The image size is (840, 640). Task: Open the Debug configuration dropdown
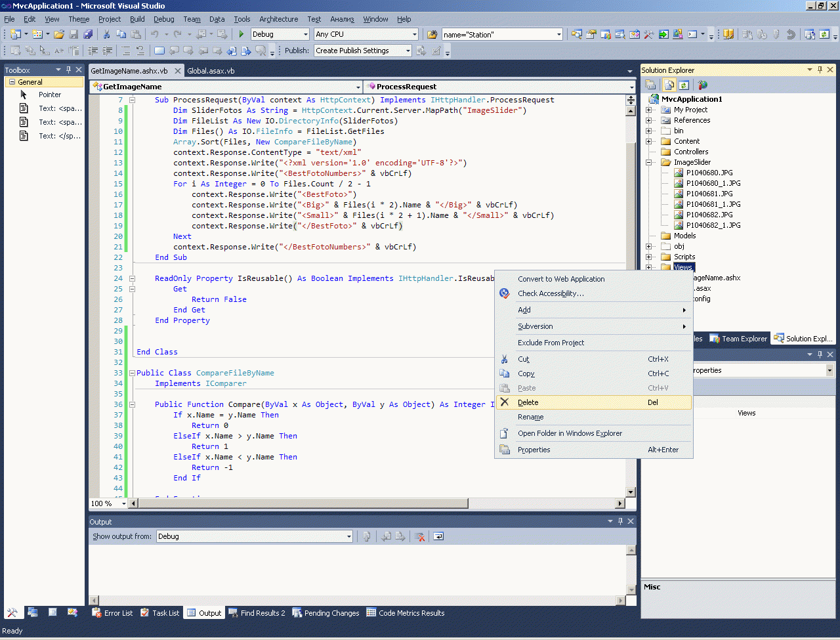click(x=305, y=34)
